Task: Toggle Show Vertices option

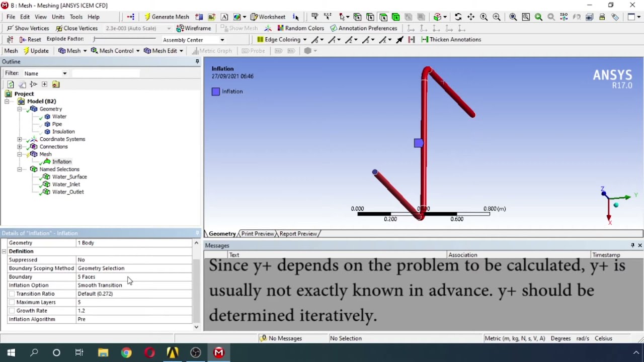Action: pyautogui.click(x=28, y=28)
